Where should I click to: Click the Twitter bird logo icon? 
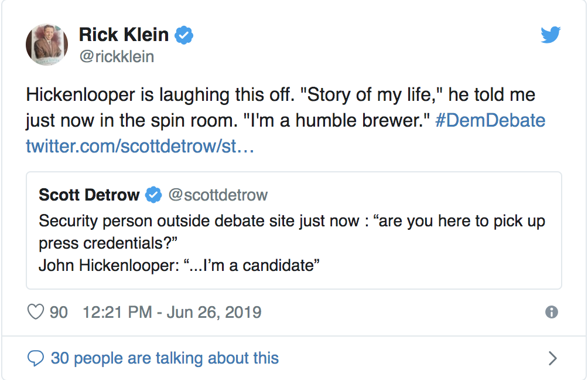551,35
